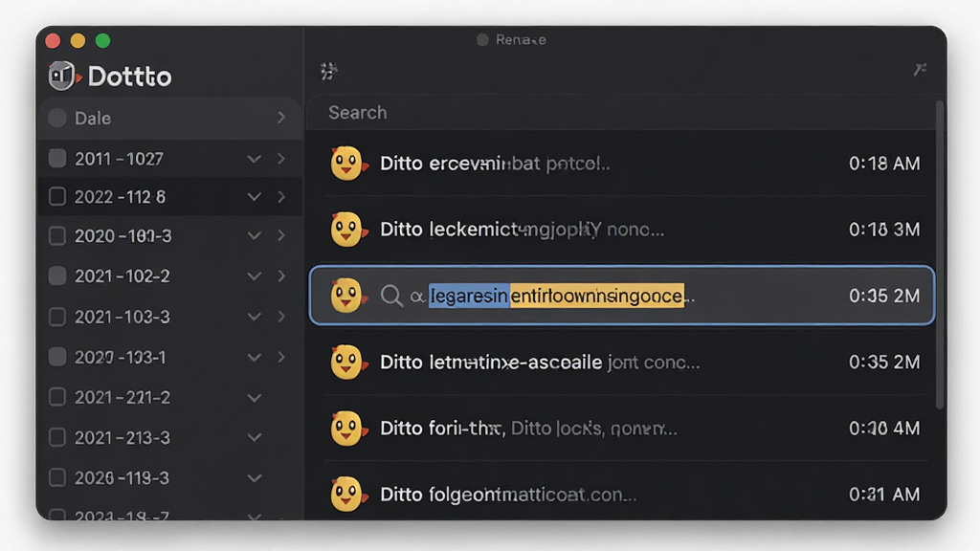The image size is (980, 551).
Task: Toggle the checkbox for 2022 – 112 8
Action: tap(57, 197)
